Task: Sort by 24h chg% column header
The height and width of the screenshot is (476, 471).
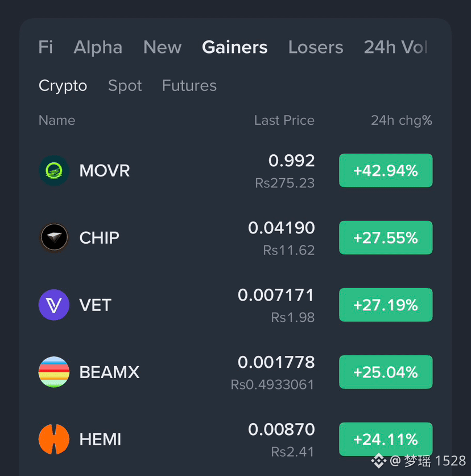Action: click(x=402, y=121)
